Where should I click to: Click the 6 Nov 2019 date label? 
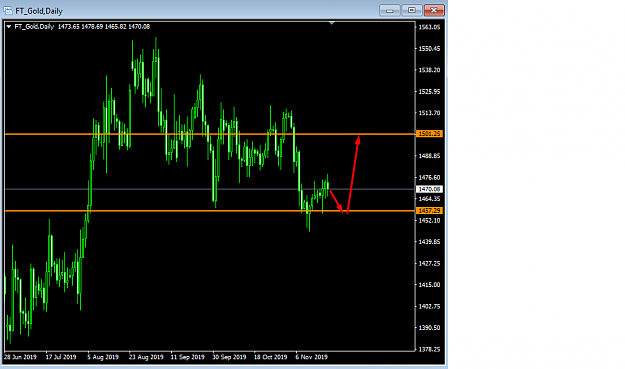point(311,357)
